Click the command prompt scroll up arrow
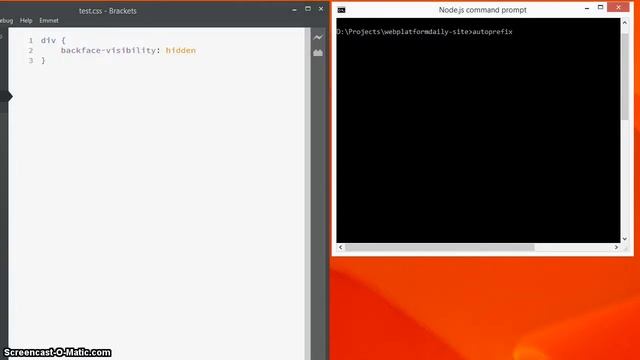 624,23
